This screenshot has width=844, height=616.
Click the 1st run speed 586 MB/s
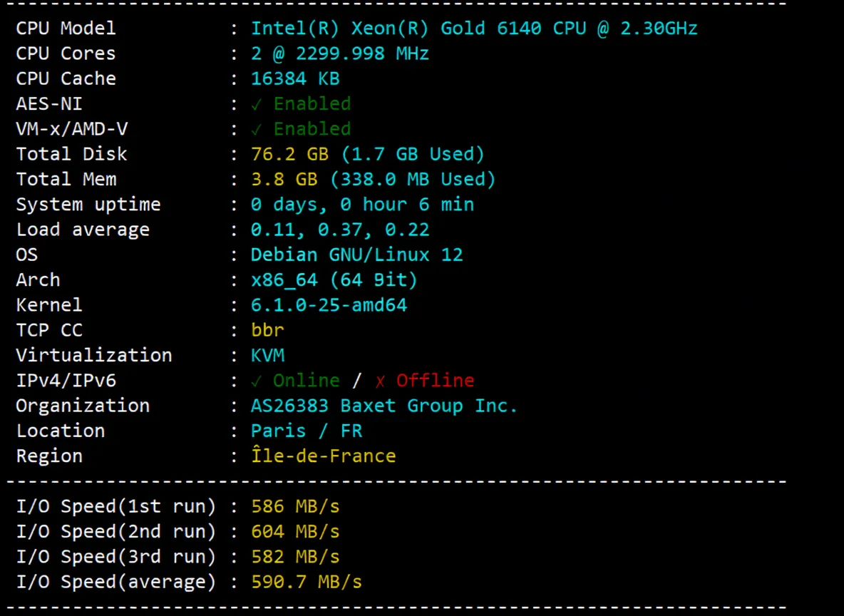(296, 506)
